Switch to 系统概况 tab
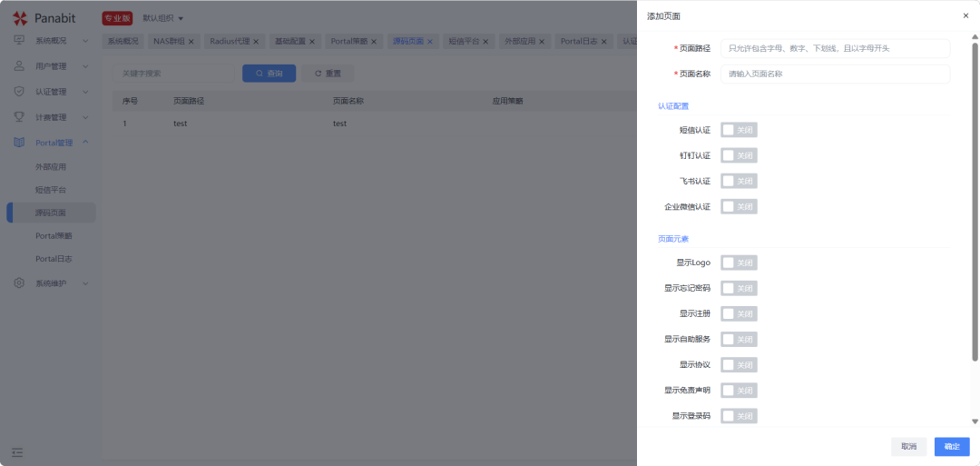The image size is (980, 466). click(122, 41)
